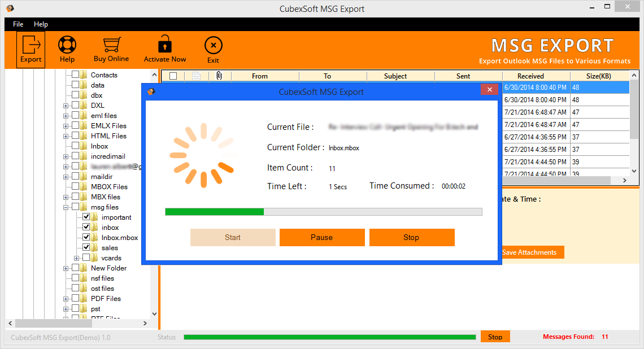
Task: Check the vcards folder checkbox
Action: [x=86, y=258]
